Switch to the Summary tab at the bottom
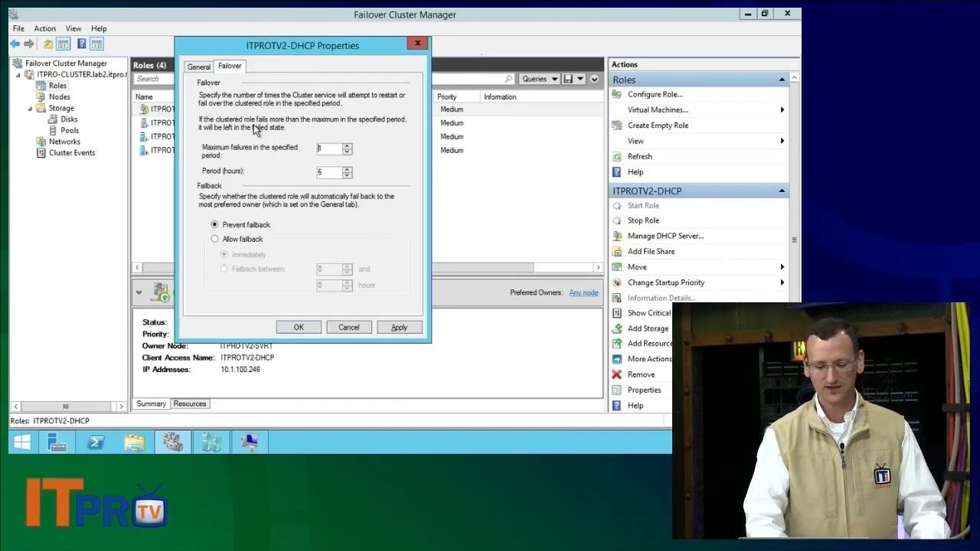Image resolution: width=980 pixels, height=551 pixels. pos(151,403)
